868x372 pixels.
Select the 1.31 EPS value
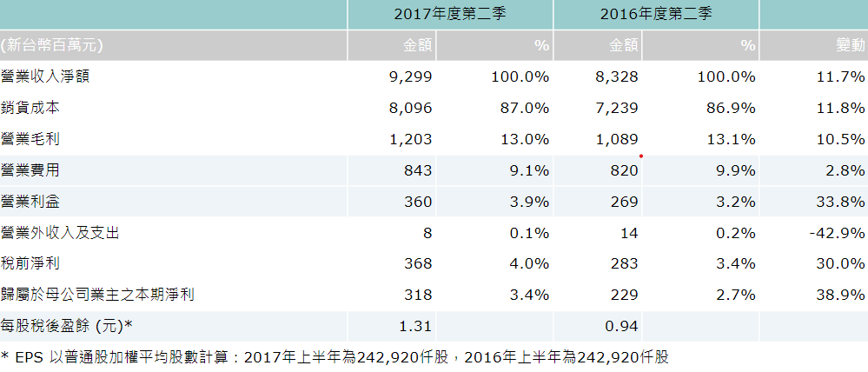(415, 326)
